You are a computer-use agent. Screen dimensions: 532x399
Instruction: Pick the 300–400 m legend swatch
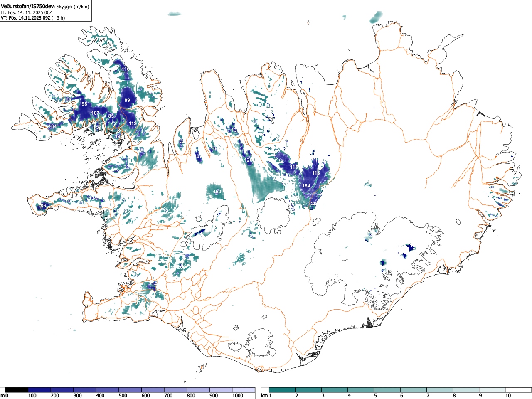(85, 390)
